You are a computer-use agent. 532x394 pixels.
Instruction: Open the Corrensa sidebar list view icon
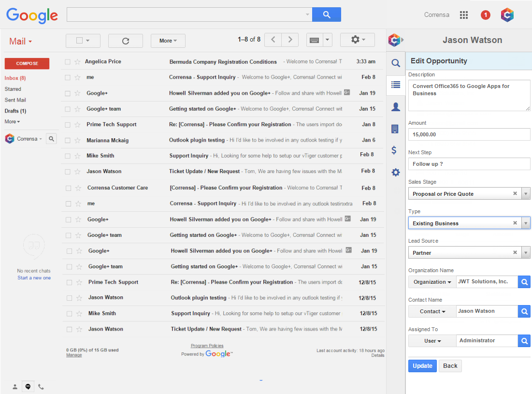396,85
